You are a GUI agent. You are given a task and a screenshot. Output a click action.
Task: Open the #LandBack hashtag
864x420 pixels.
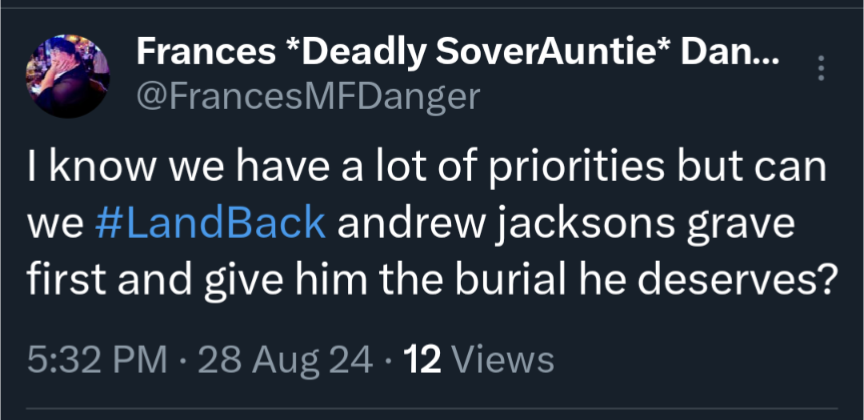tap(210, 224)
